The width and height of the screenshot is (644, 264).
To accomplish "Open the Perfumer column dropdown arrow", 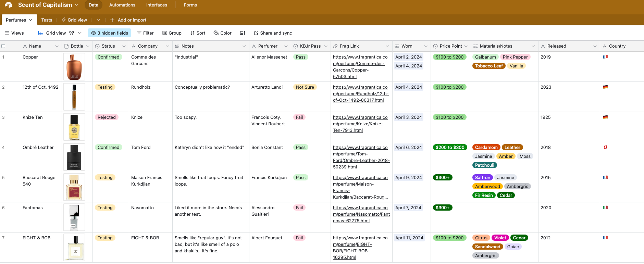I will click(x=286, y=46).
